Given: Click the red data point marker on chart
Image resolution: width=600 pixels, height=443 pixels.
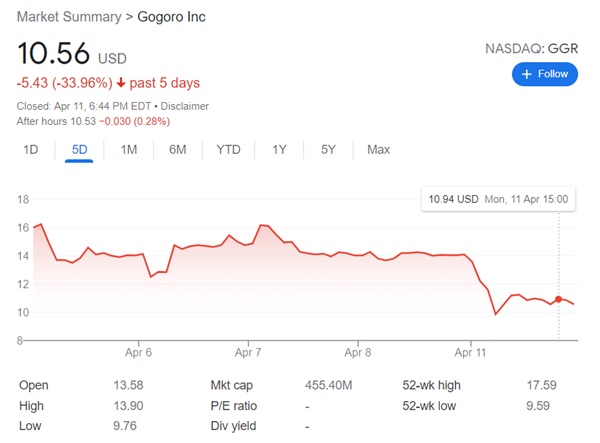Looking at the screenshot, I should pyautogui.click(x=558, y=299).
